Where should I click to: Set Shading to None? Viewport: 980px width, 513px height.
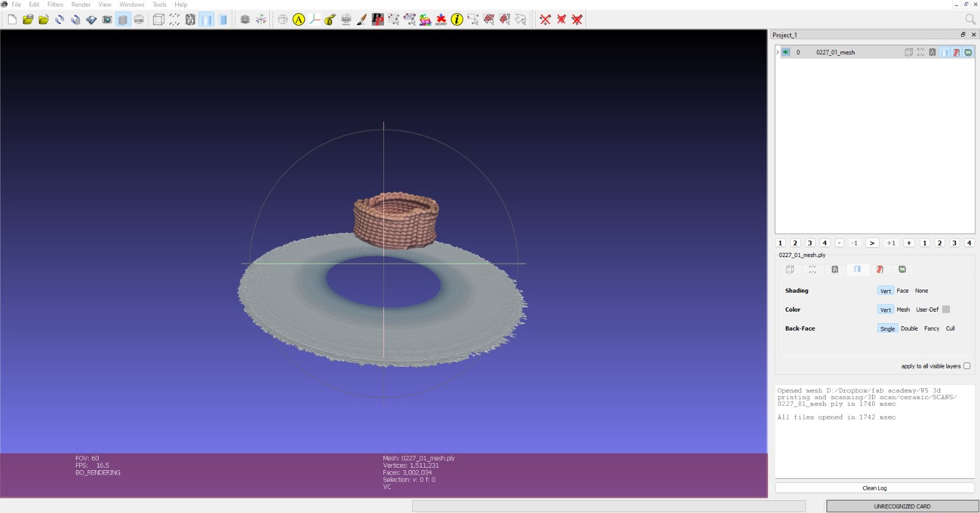point(921,291)
